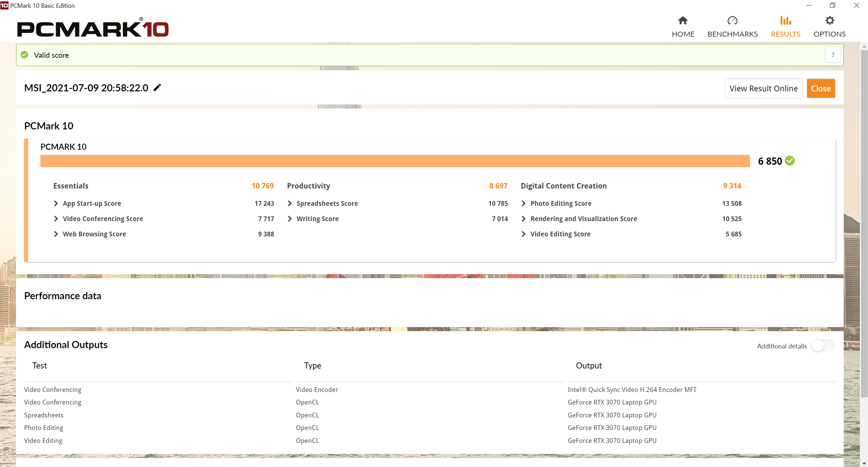Viewport: 868px width, 467px height.
Task: Restore down the PCMark 10 window
Action: (x=832, y=5)
